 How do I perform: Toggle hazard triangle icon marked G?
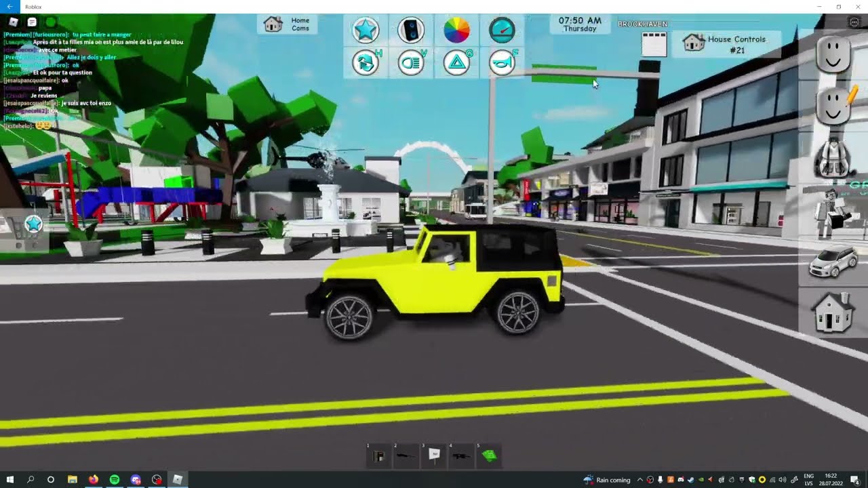(x=456, y=63)
